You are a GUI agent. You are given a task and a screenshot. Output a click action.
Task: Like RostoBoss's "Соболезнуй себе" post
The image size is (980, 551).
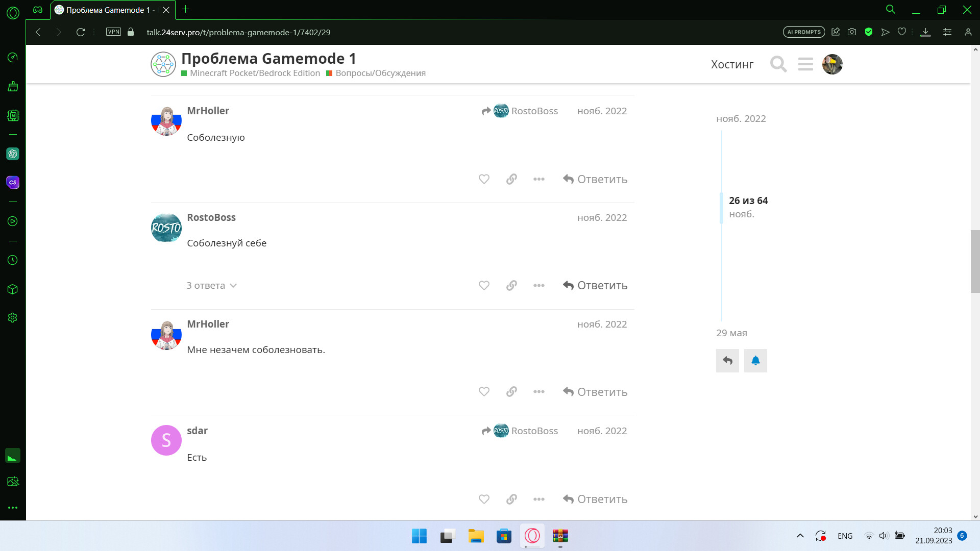(484, 285)
